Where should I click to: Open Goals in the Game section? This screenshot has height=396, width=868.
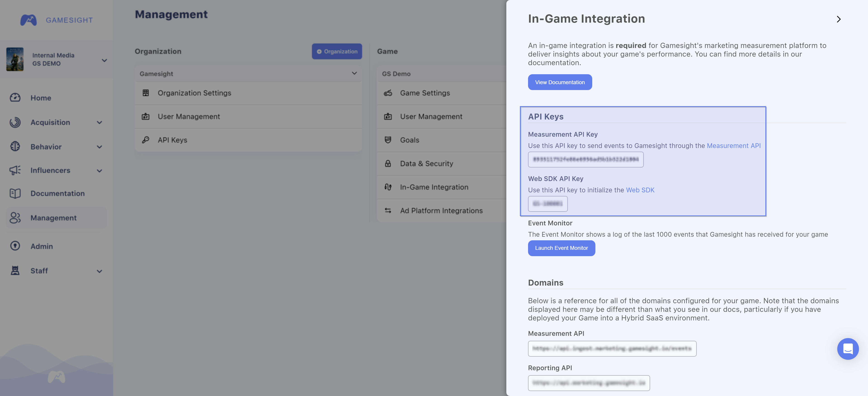coord(441,140)
